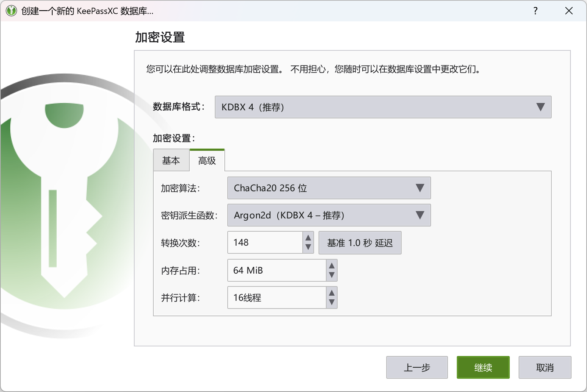Click the memory usage field 64 MiB
The image size is (587, 392).
(277, 270)
